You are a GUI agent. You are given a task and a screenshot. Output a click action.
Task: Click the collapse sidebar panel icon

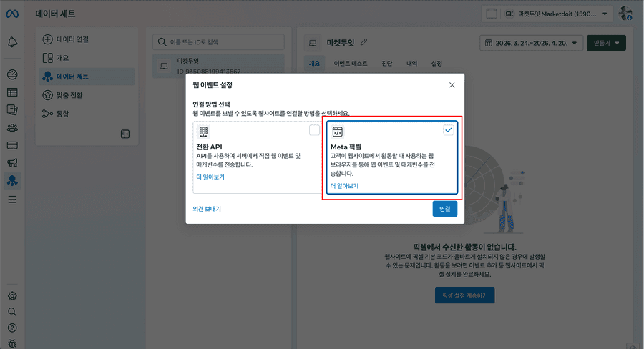(125, 134)
